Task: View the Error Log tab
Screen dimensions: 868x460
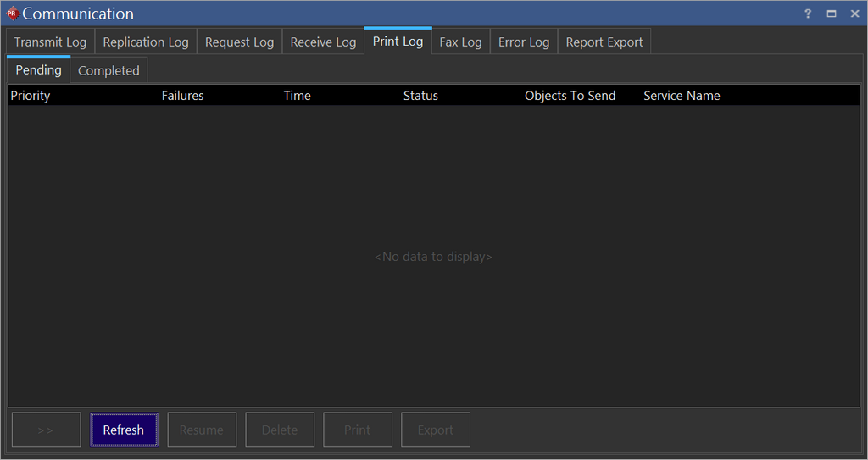Action: (x=524, y=42)
